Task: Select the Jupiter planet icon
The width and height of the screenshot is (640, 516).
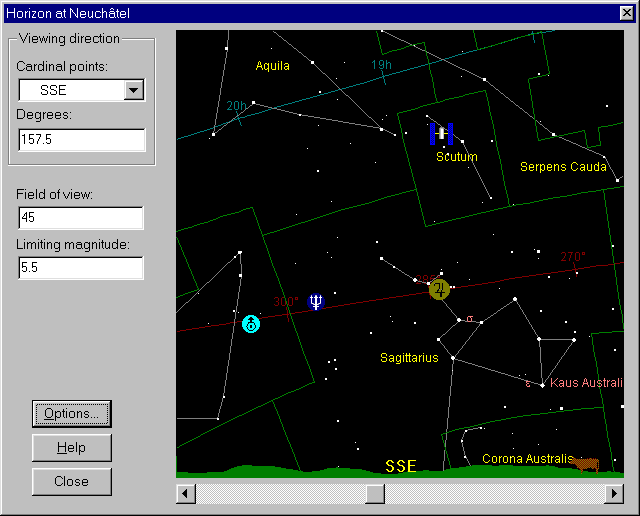Action: (x=439, y=290)
